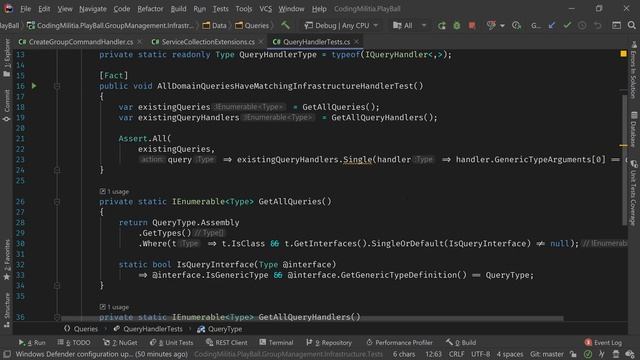Open the Tests menu

point(220,9)
